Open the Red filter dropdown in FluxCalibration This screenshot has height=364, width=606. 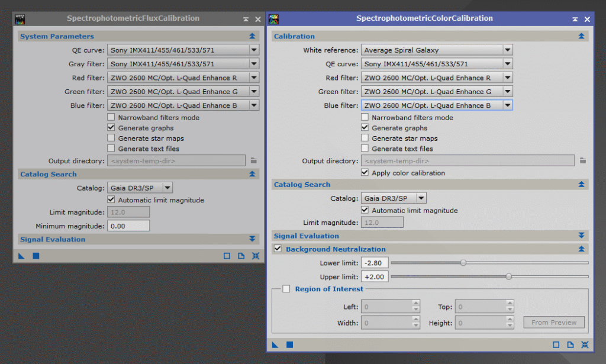click(183, 78)
